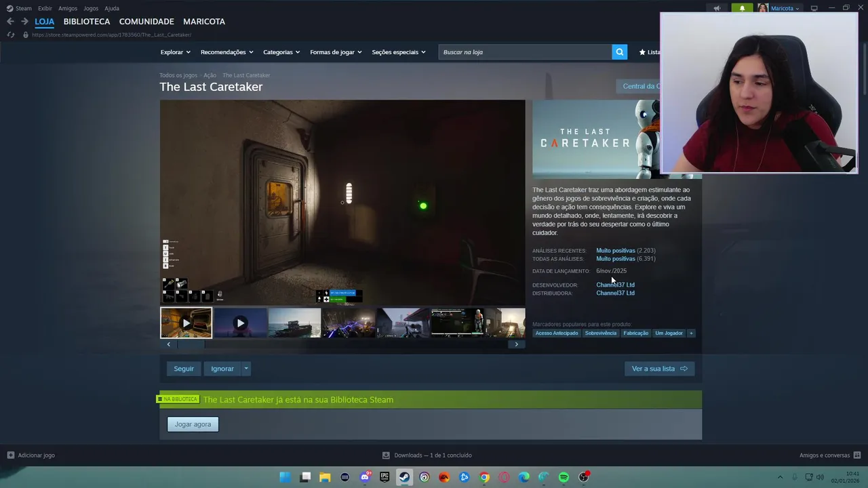Open the Amigos menu
The width and height of the screenshot is (868, 488).
pos(68,8)
